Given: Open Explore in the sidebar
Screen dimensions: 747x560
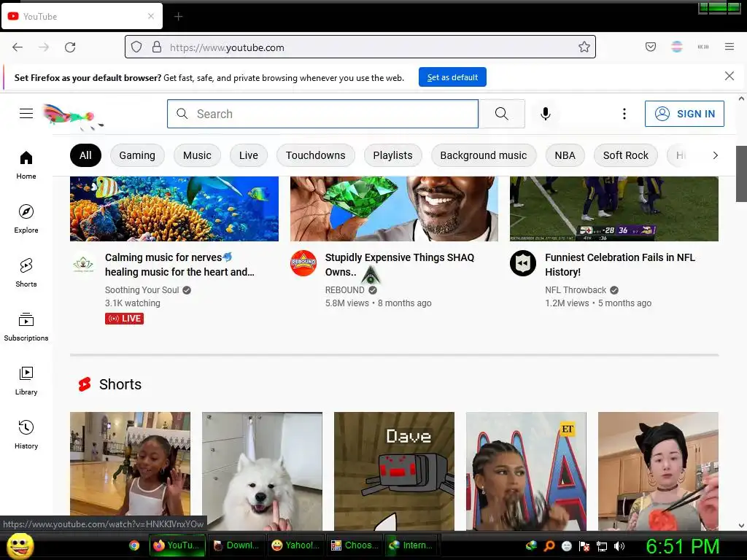Looking at the screenshot, I should click(26, 219).
